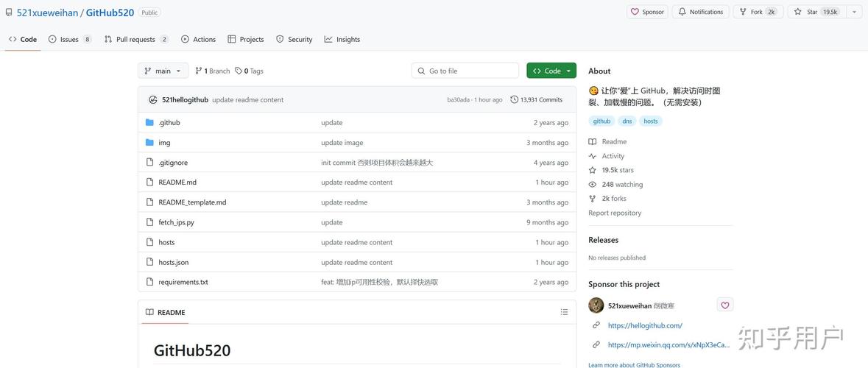The image size is (868, 368).
Task: Click the file icon beside requirements.txt
Action: pyautogui.click(x=149, y=282)
